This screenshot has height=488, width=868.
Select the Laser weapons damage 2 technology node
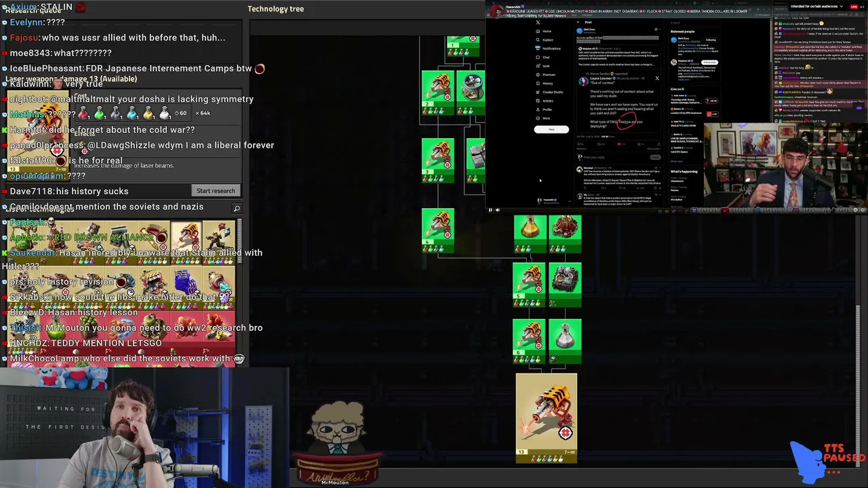point(438,93)
